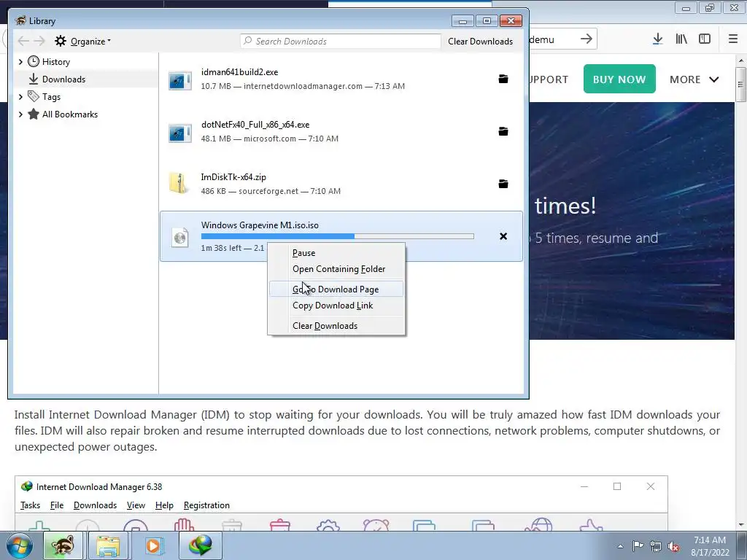The width and height of the screenshot is (747, 560).
Task: Click the Library forward arrow
Action: tap(39, 41)
